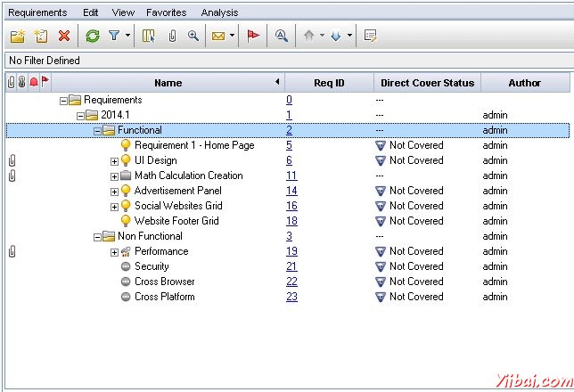Click the Select Columns icon
Screen dimensions: 574x392
(x=149, y=36)
